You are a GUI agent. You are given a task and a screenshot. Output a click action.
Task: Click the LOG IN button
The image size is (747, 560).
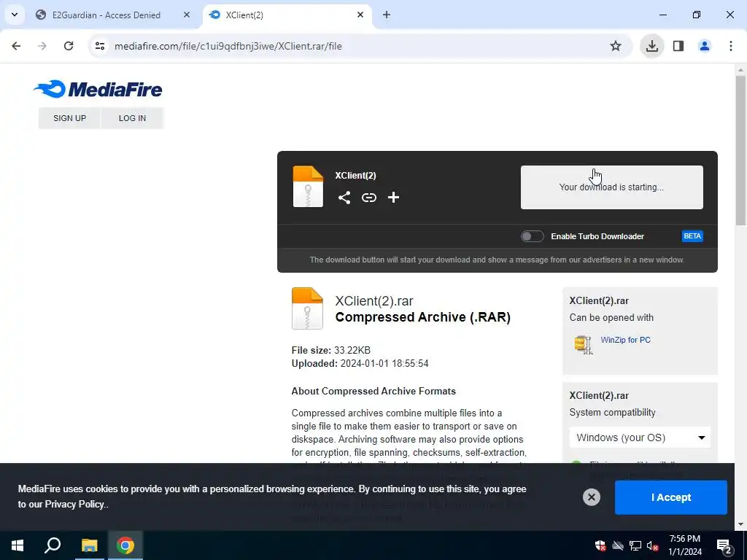click(x=133, y=118)
